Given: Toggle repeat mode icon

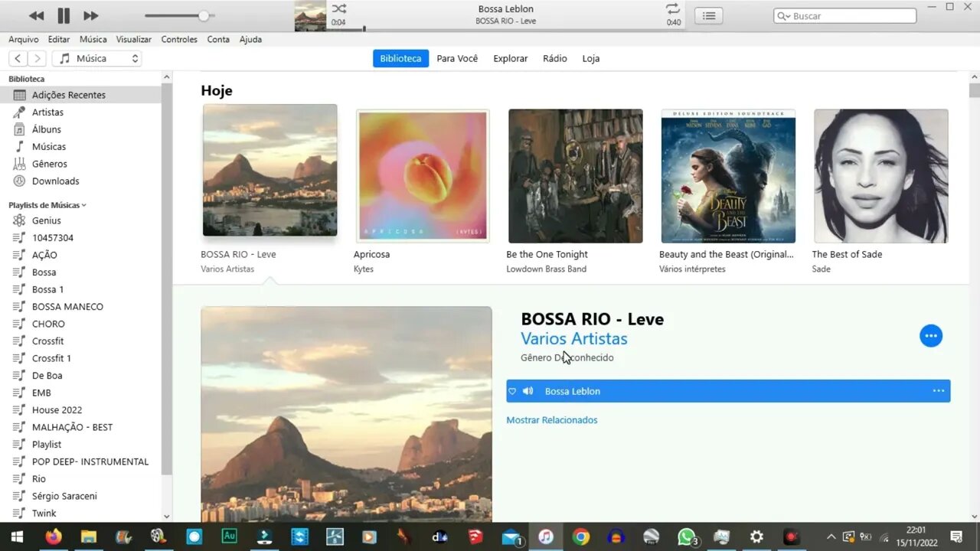Looking at the screenshot, I should tap(672, 8).
